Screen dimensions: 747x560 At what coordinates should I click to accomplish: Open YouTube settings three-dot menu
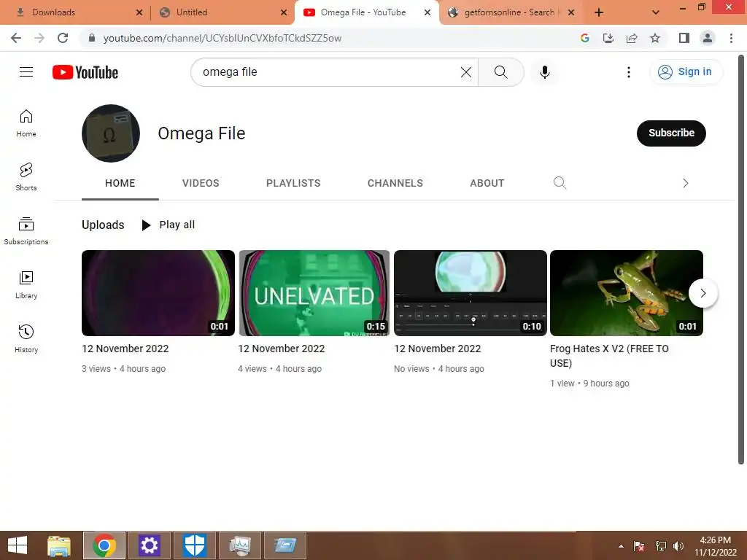point(628,72)
